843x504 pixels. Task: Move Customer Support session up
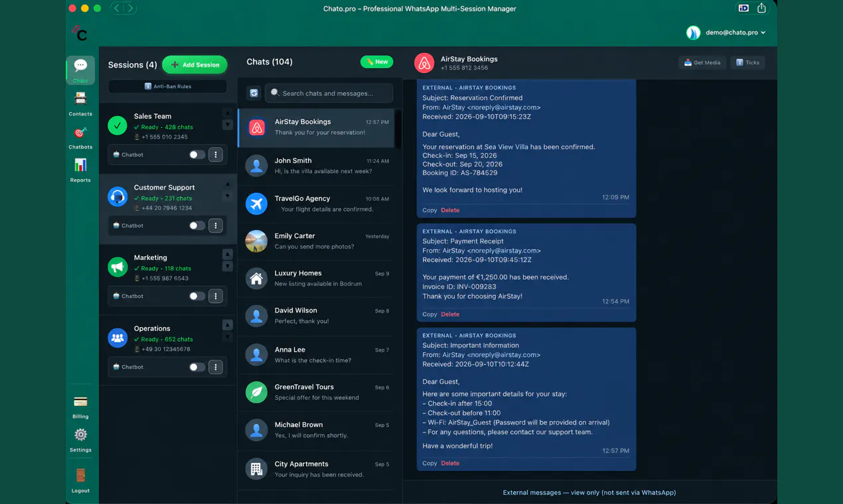(228, 184)
